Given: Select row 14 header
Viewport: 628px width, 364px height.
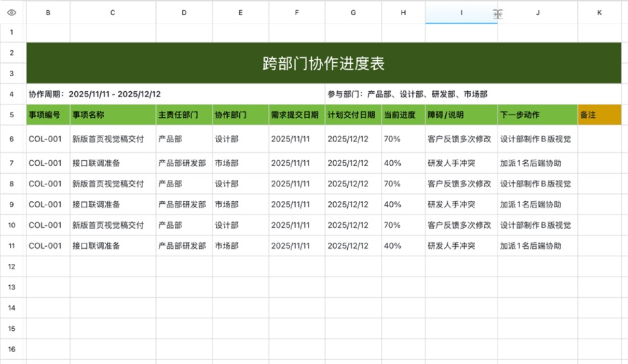Looking at the screenshot, I should (x=11, y=308).
